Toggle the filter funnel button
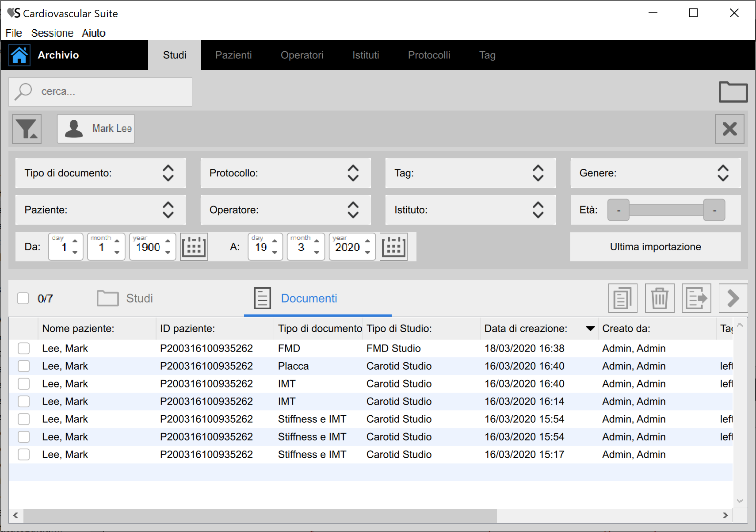The image size is (756, 532). coord(27,129)
